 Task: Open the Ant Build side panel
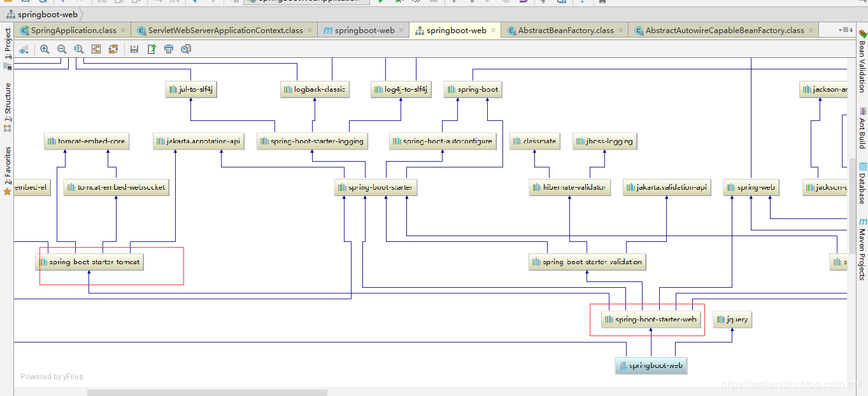pyautogui.click(x=862, y=127)
